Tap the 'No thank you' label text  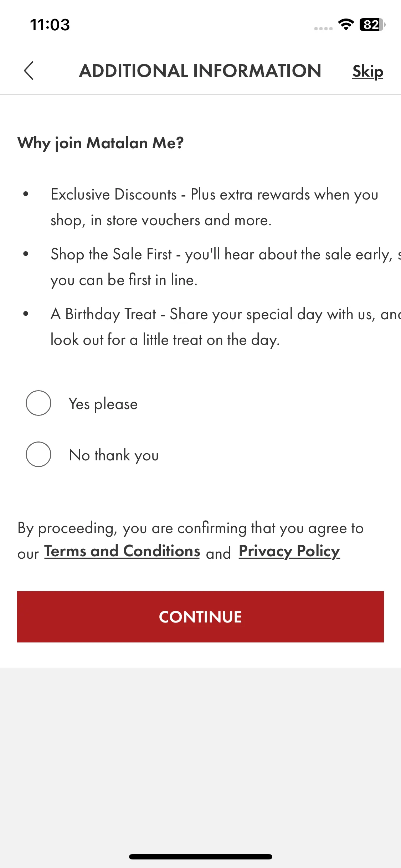click(x=114, y=455)
